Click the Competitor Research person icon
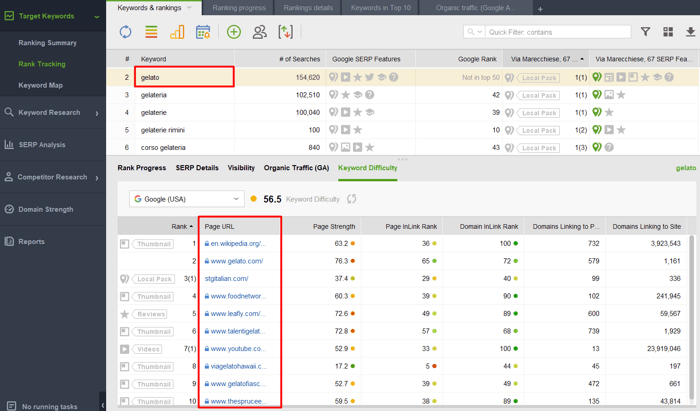 (x=8, y=177)
